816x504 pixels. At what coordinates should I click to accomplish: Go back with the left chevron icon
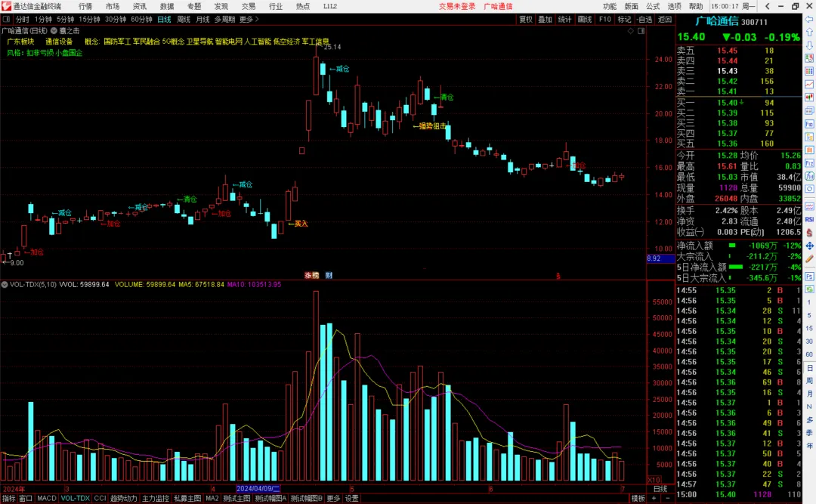click(767, 6)
